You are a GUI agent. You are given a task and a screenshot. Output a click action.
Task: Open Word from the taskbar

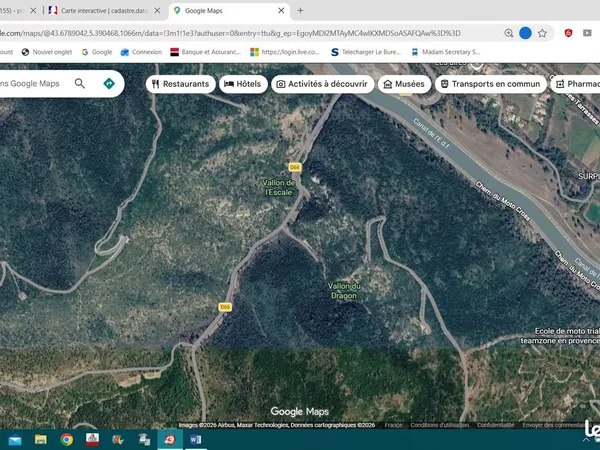tap(196, 440)
